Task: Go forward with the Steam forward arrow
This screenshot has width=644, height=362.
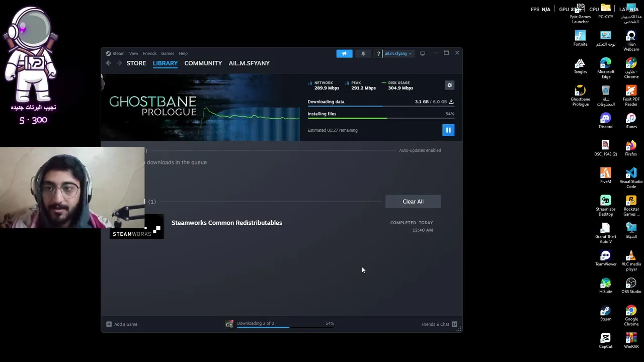Action: click(119, 63)
